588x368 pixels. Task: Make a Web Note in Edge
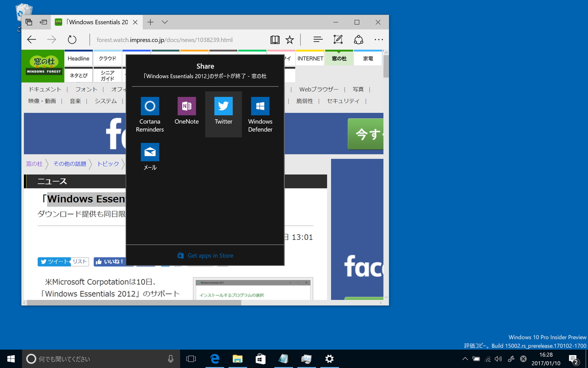338,40
